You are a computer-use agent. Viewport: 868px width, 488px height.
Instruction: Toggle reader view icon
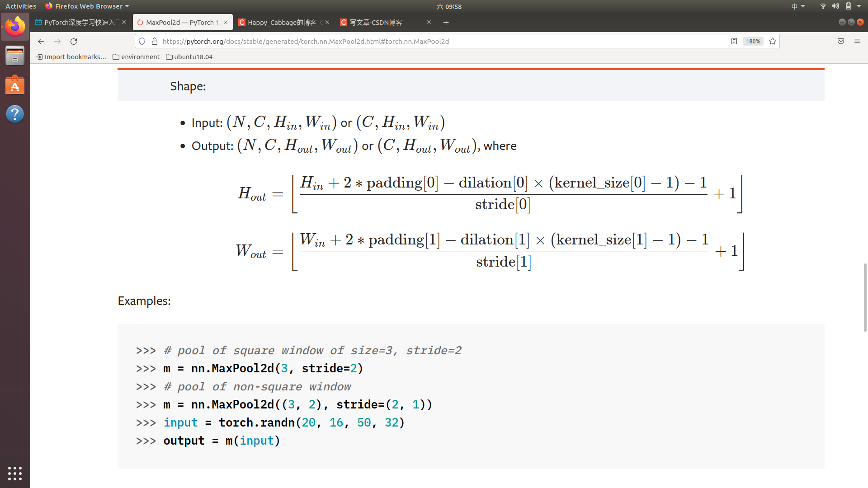(x=734, y=41)
